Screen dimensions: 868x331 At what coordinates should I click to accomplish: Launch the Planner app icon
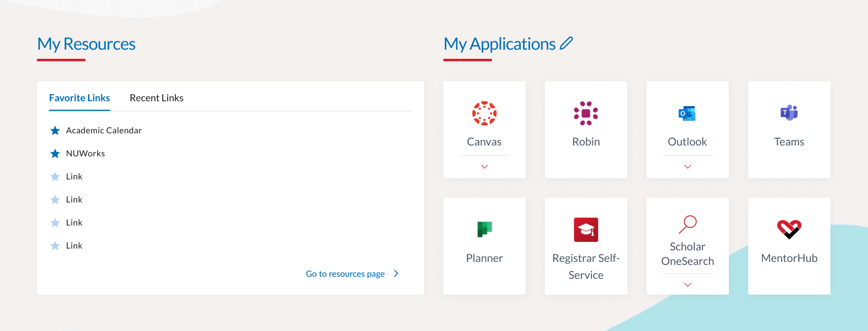coord(484,229)
